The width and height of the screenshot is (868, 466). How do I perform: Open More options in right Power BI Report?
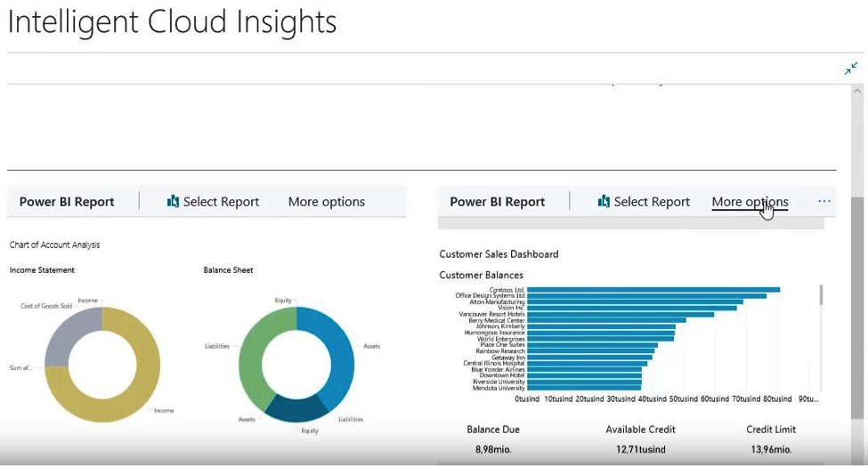(x=750, y=202)
